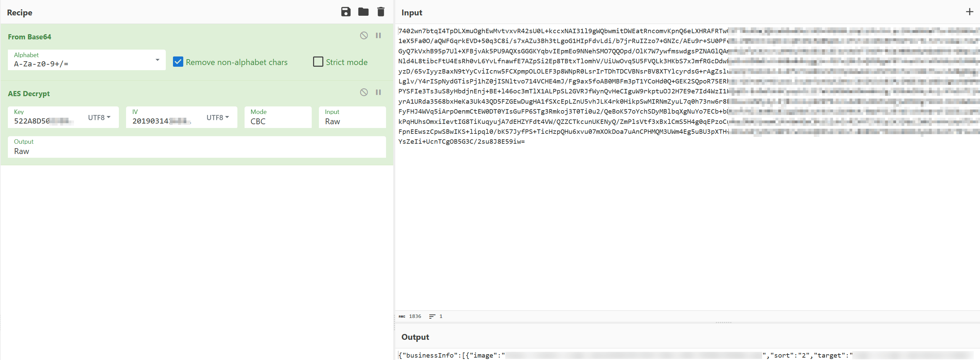Click the line count indicator in status bar
980x360 pixels.
coord(436,316)
